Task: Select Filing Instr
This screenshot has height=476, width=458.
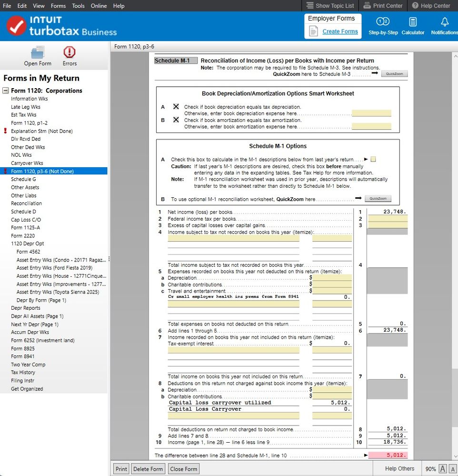Action: [x=23, y=380]
